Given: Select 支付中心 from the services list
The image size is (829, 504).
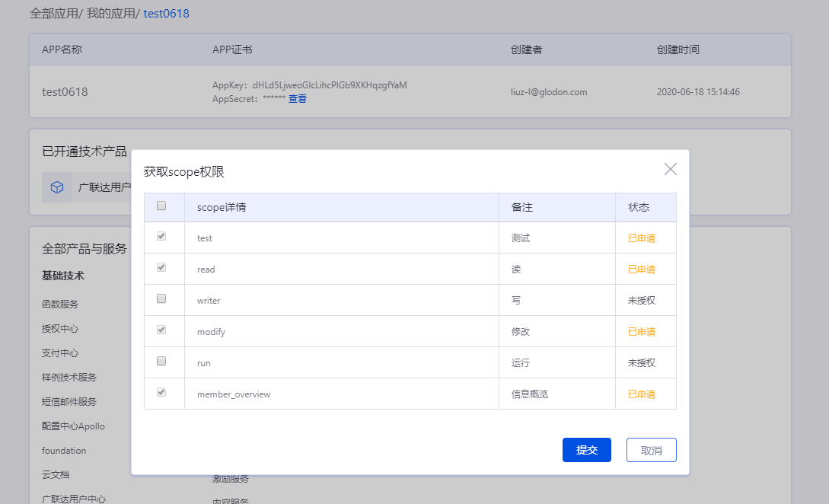Looking at the screenshot, I should [60, 353].
